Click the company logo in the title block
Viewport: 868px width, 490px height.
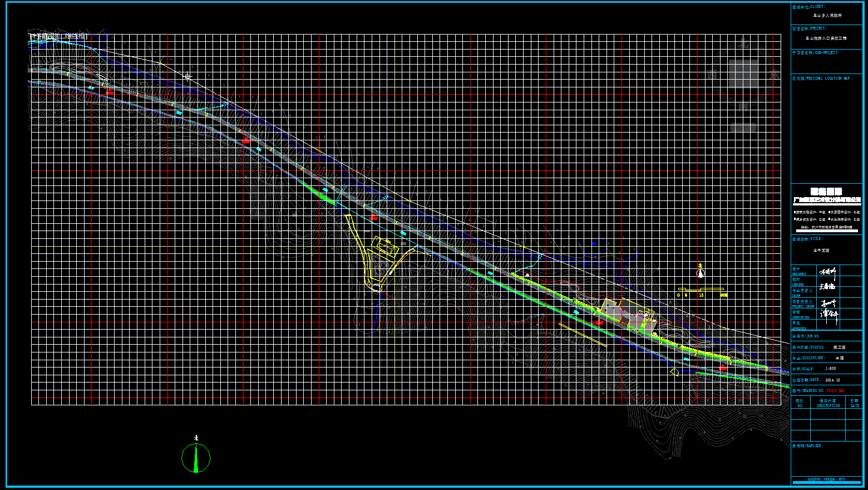[826, 192]
